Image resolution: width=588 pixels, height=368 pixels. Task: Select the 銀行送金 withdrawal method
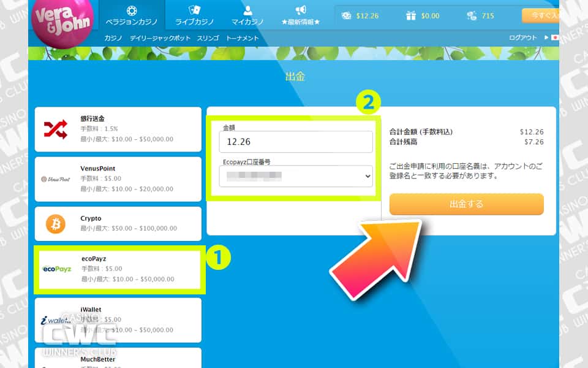pyautogui.click(x=118, y=129)
